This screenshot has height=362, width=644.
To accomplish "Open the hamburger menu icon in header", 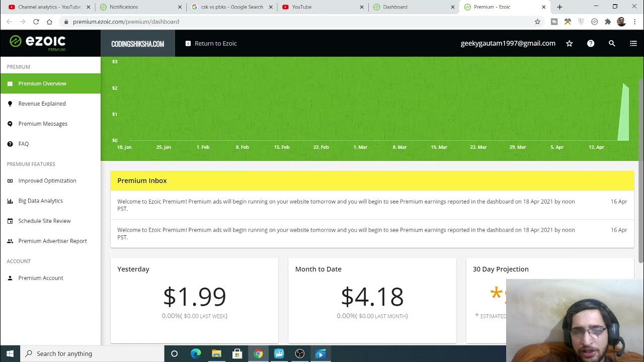I will coord(633,44).
